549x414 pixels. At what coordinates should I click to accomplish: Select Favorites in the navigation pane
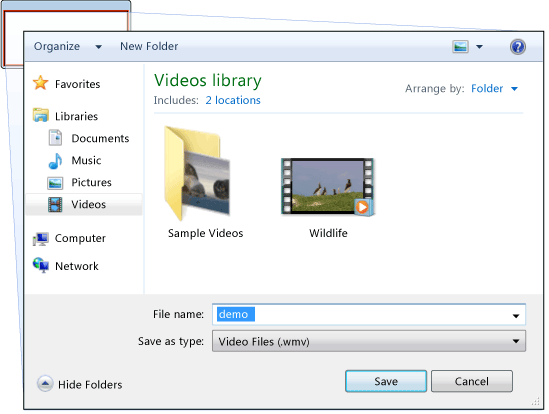tap(77, 84)
